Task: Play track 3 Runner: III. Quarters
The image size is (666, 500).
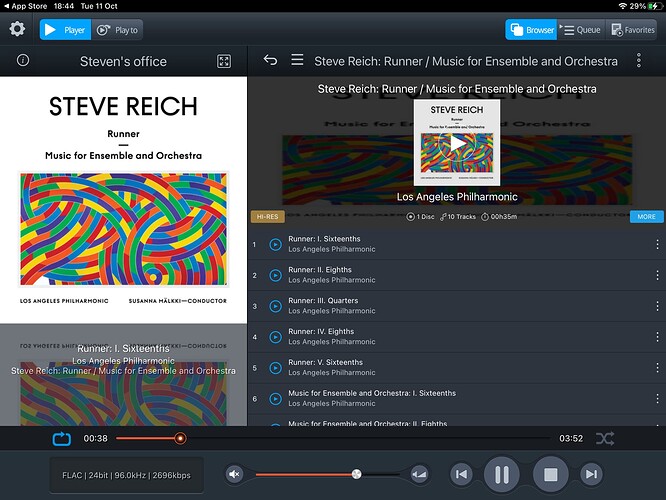Action: pos(275,306)
